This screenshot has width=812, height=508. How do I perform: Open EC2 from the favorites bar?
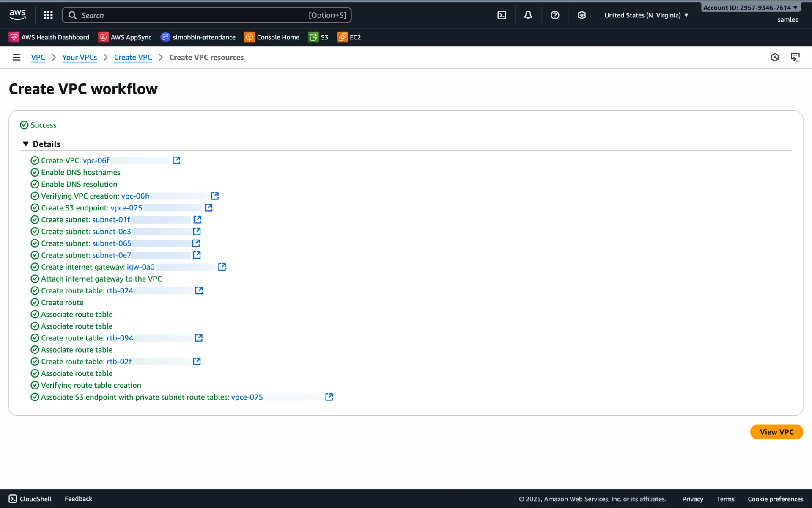(x=349, y=37)
